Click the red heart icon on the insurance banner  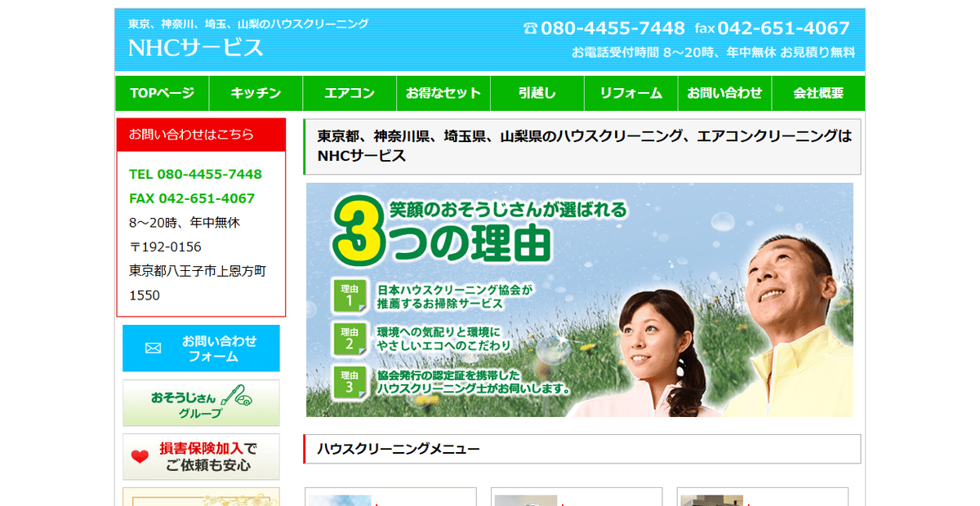(140, 457)
